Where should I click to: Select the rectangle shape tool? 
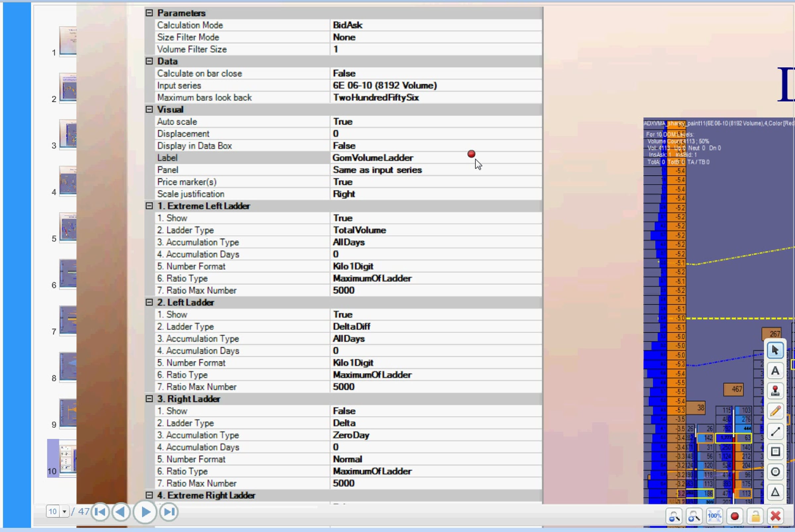pos(775,452)
